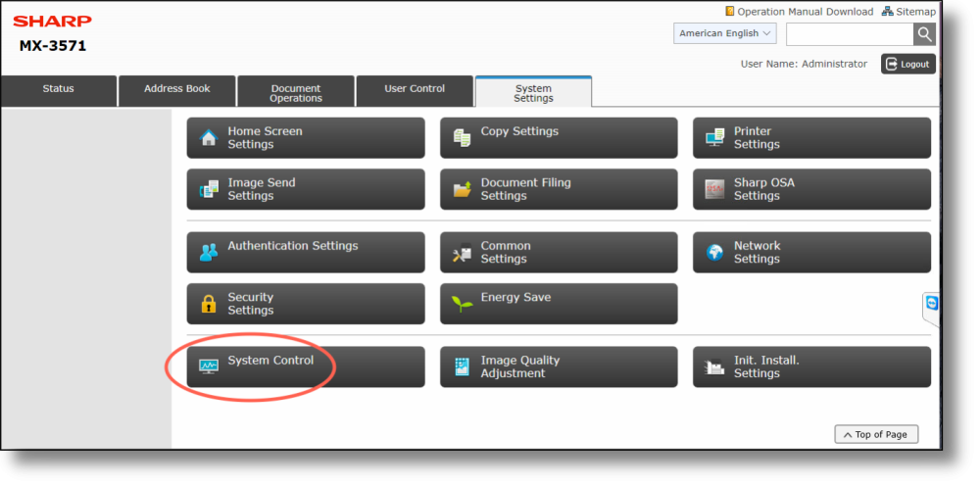Click the SHARP logo

(x=53, y=22)
